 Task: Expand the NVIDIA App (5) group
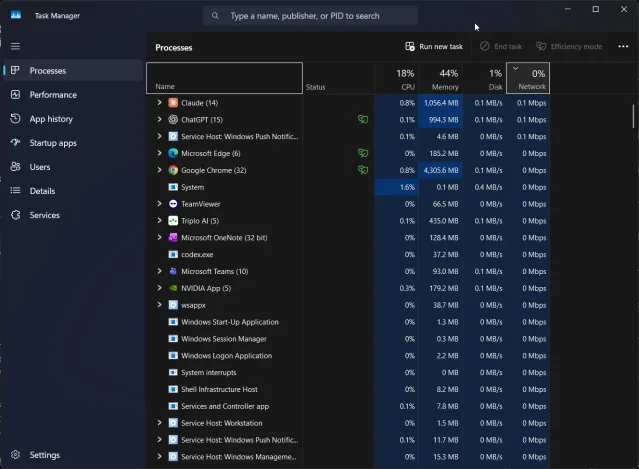click(159, 288)
